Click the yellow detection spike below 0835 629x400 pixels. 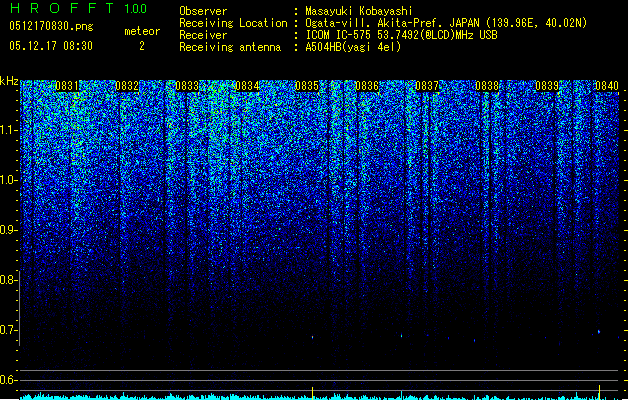[x=312, y=393]
